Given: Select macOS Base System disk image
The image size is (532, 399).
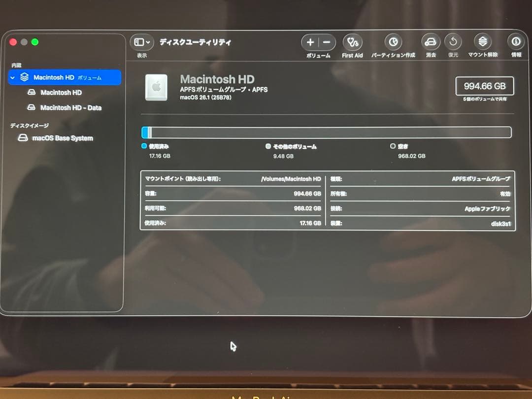Looking at the screenshot, I should click(63, 138).
